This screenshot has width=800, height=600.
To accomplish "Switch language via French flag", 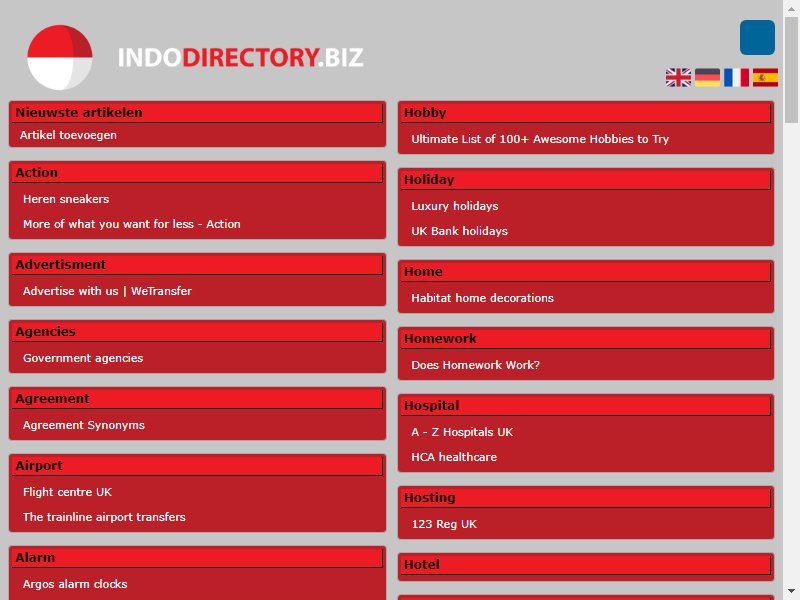I will click(x=736, y=78).
